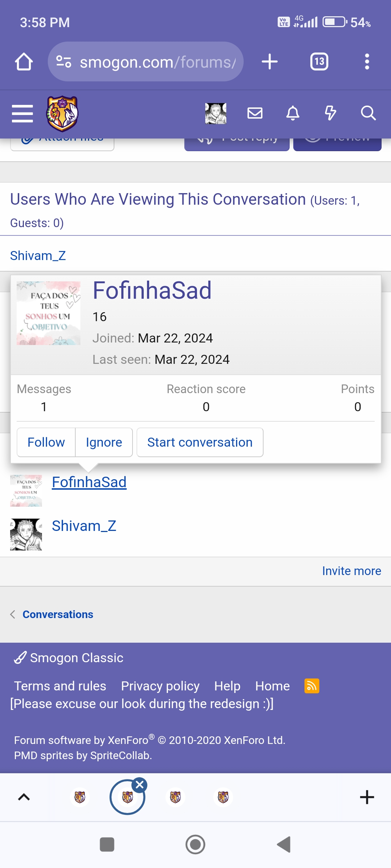
Task: Open the tab switcher showing 13 tabs
Action: click(319, 61)
